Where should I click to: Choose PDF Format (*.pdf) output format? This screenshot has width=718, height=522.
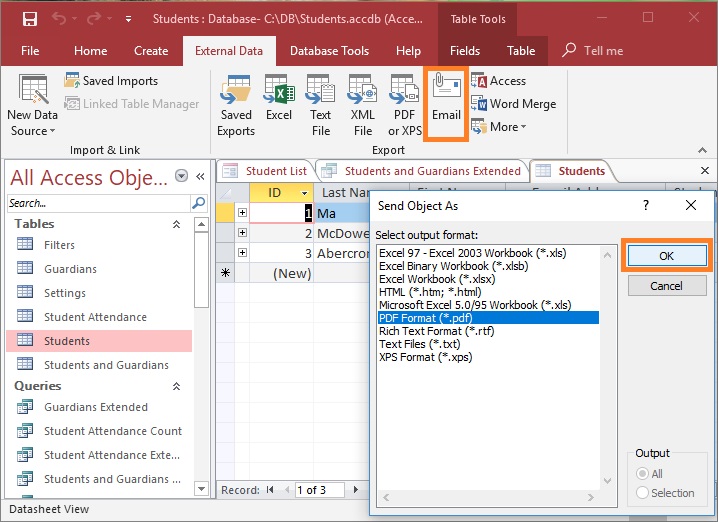coord(488,318)
